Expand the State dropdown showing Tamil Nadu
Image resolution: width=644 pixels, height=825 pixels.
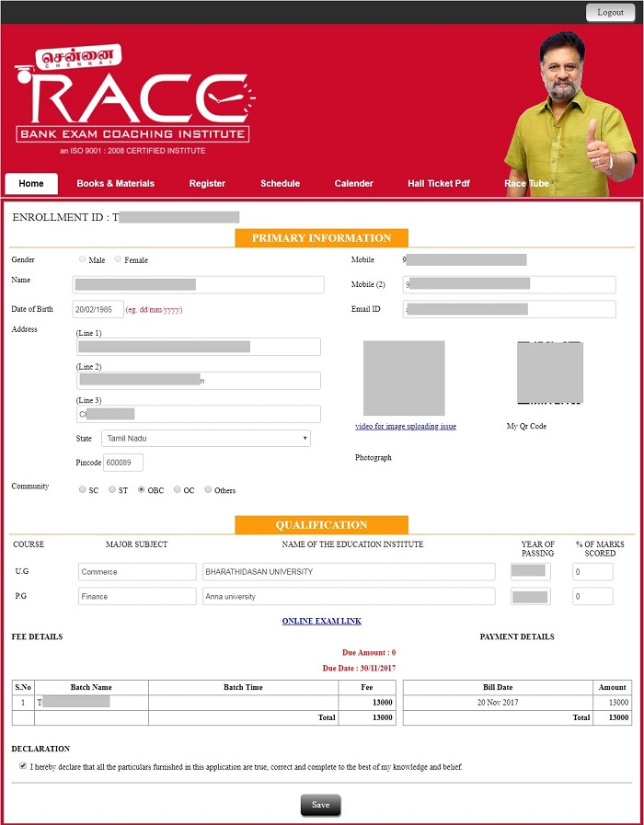tap(206, 439)
